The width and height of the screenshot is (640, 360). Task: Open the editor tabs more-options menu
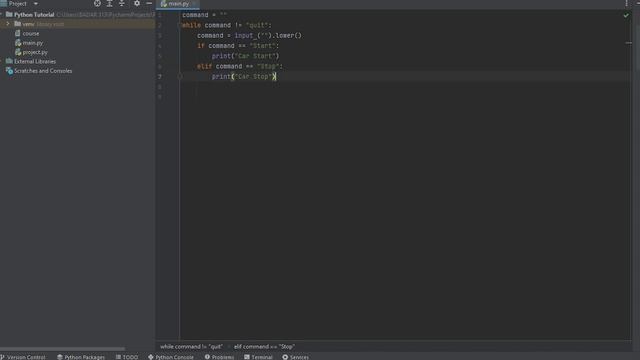[627, 4]
